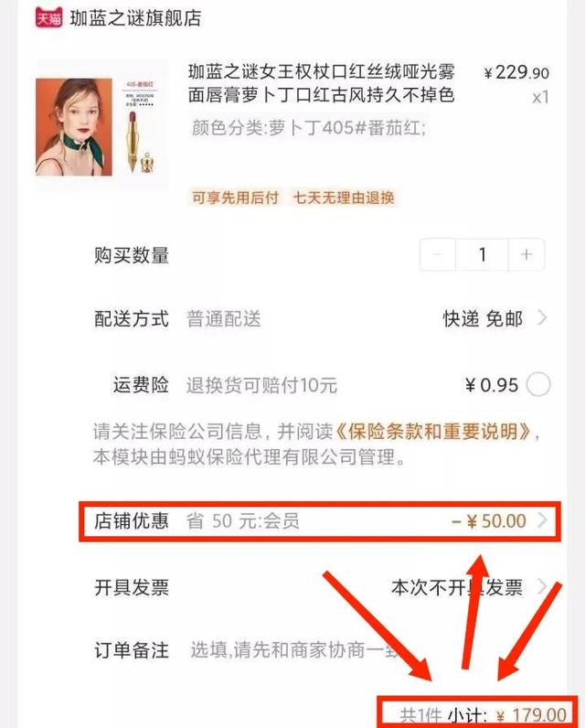Tap the Tmall store logo icon

coord(48,17)
